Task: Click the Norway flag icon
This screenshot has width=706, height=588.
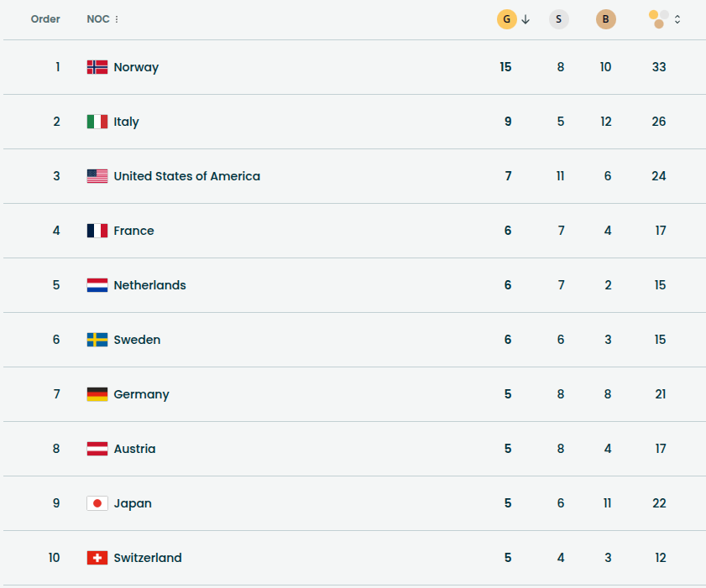Action: click(97, 67)
